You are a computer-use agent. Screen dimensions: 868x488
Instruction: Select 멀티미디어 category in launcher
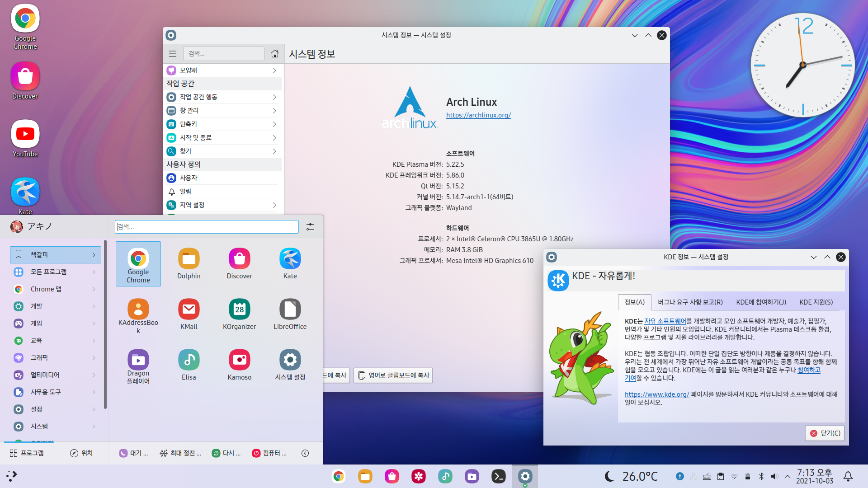(56, 375)
